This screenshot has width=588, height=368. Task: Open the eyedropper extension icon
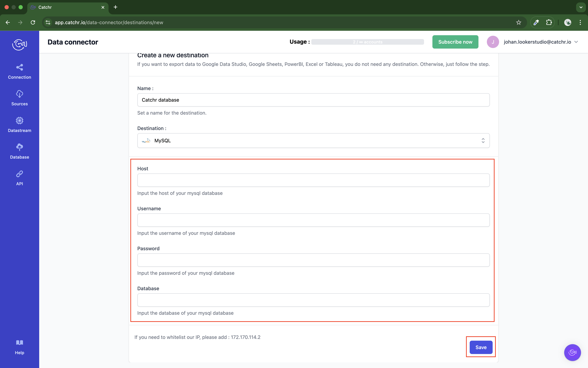coord(536,22)
